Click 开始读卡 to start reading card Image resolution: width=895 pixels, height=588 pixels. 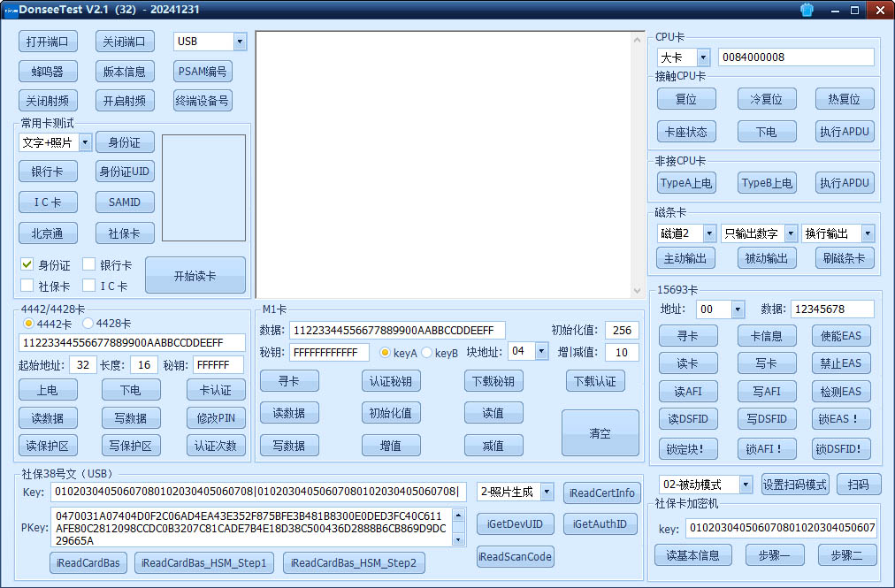tap(196, 275)
